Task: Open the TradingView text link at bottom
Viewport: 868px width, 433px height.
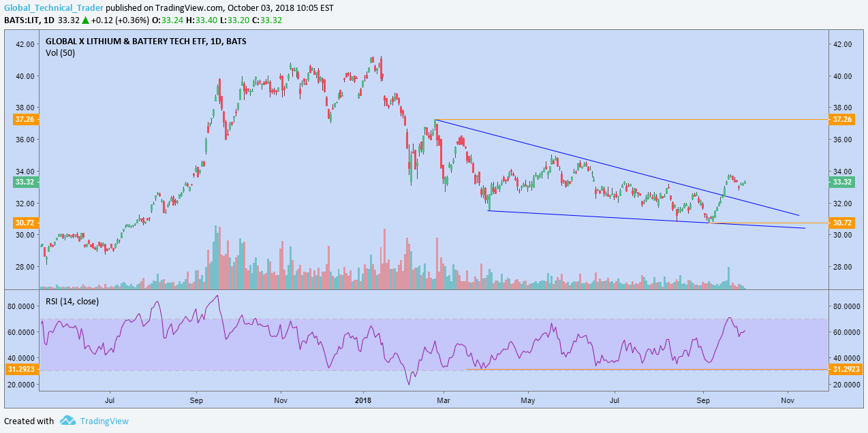Action: coord(104,421)
